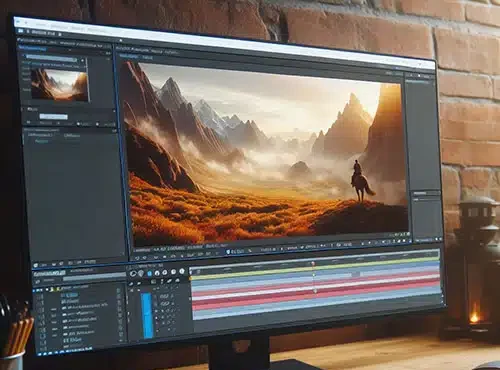Click the circular arrow icon in timeline toolbar

click(133, 274)
